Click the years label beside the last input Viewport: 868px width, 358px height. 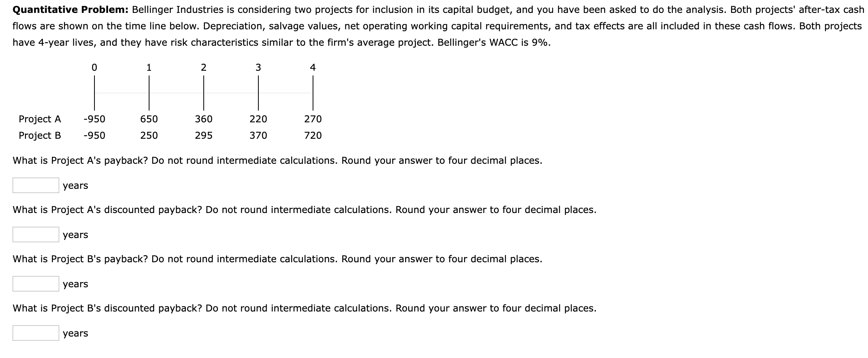point(75,333)
